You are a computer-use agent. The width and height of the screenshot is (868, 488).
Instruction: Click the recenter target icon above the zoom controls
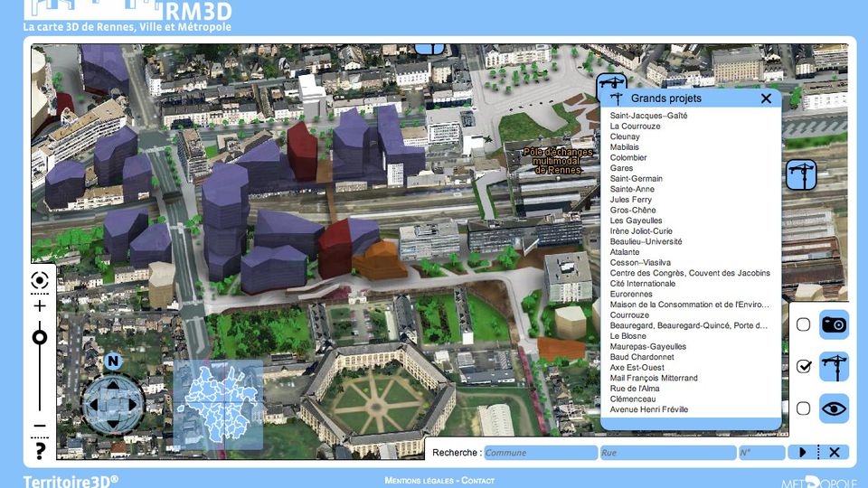click(x=40, y=280)
